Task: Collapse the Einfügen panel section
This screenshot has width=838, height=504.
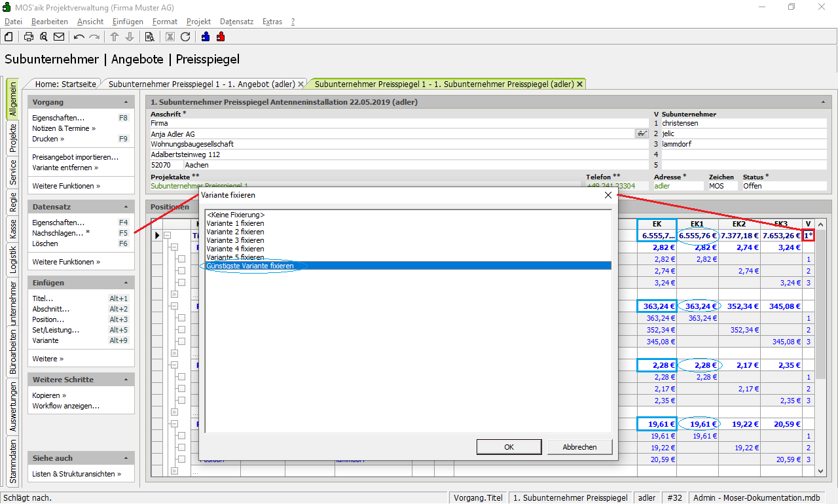Action: (126, 283)
